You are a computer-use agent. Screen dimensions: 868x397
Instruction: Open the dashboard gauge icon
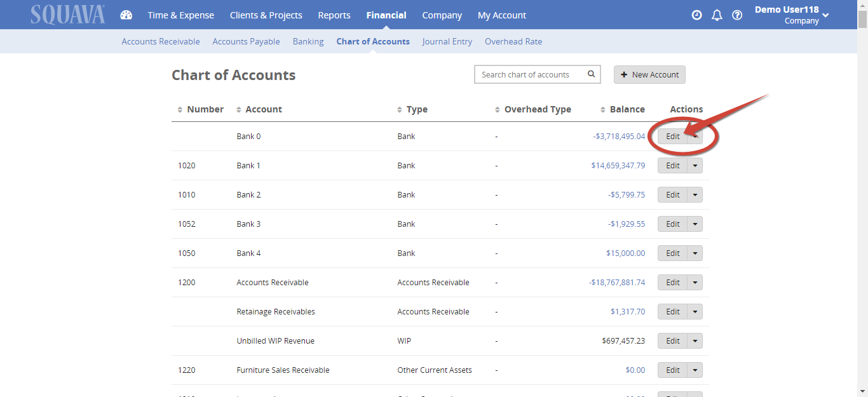point(126,15)
